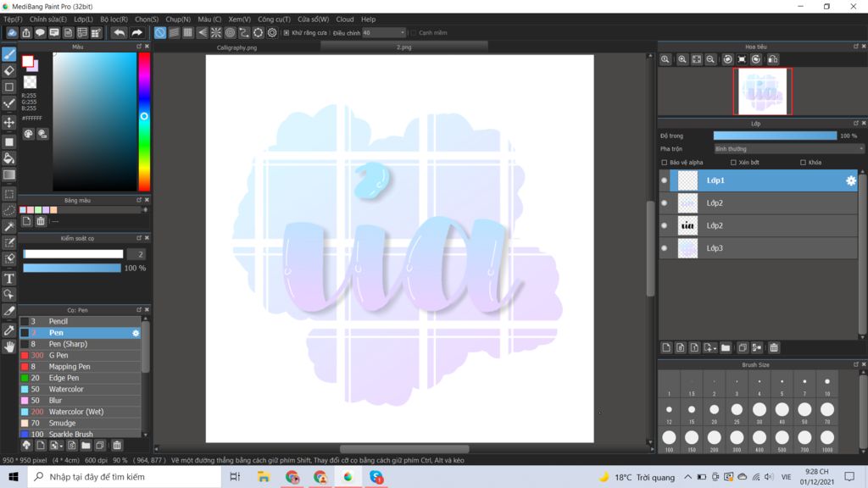This screenshot has height=488, width=868.
Task: Enable the radial snap guide
Action: point(216,33)
